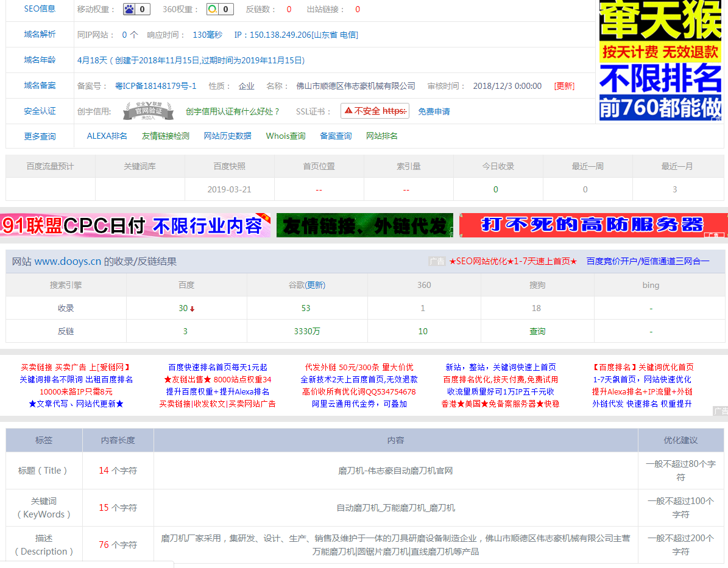This screenshot has width=728, height=568.
Task: Open the 友情链接、外链代发 banner ad
Action: pyautogui.click(x=365, y=225)
